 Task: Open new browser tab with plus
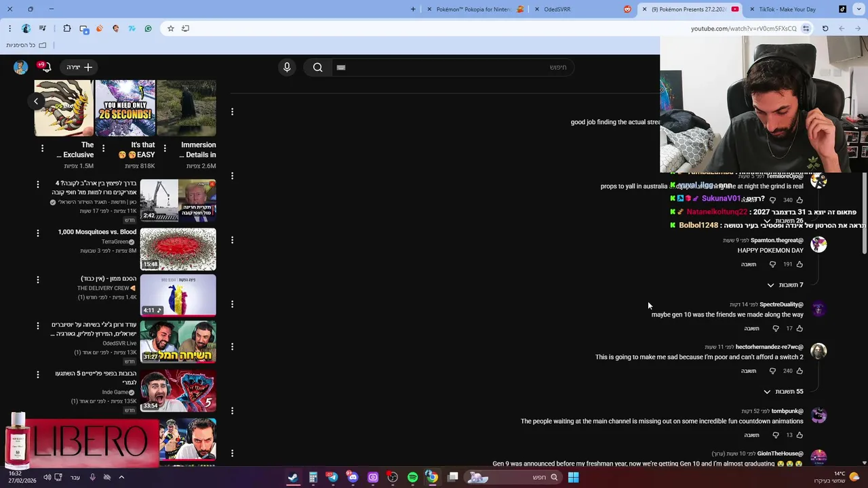click(413, 9)
